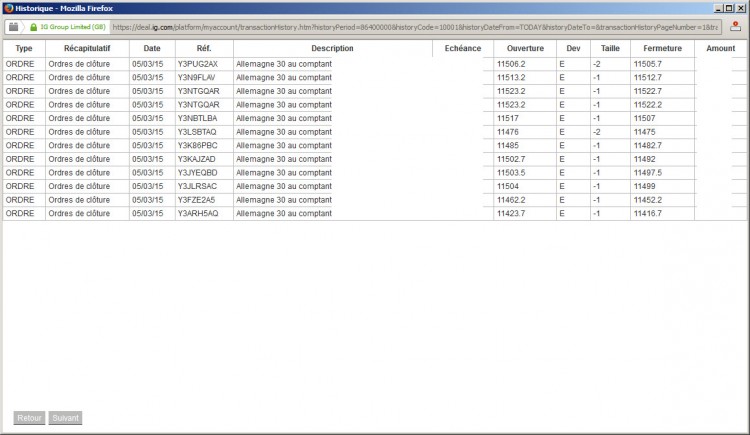Select reference Y3KAJZAD
The width and height of the screenshot is (750, 435).
(x=196, y=159)
